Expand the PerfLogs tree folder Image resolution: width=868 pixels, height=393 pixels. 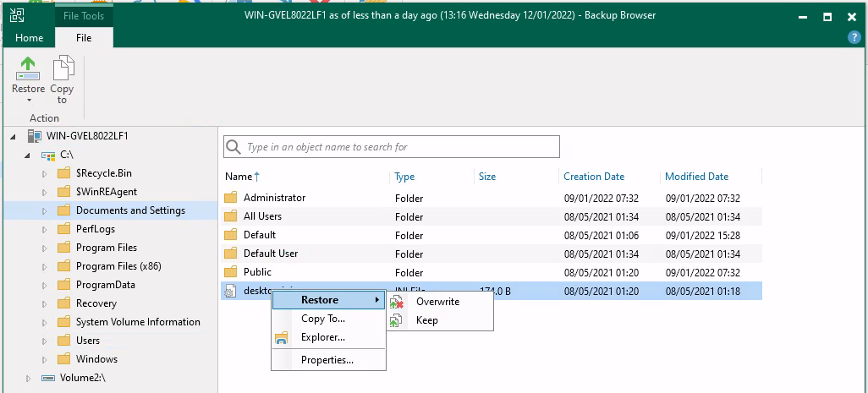(x=45, y=230)
